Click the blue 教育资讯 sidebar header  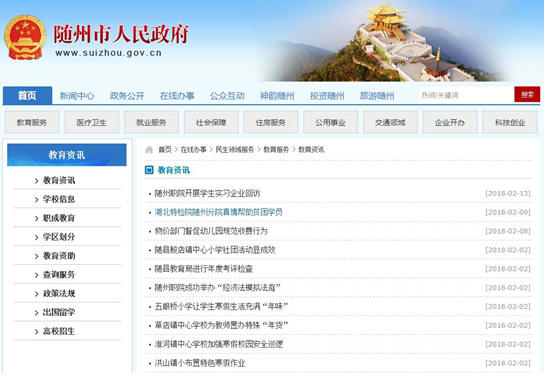[67, 155]
